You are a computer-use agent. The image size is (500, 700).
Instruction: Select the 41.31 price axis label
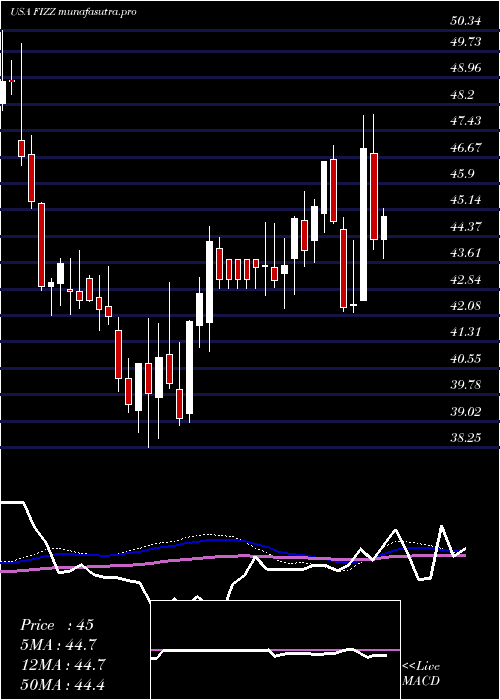point(465,332)
